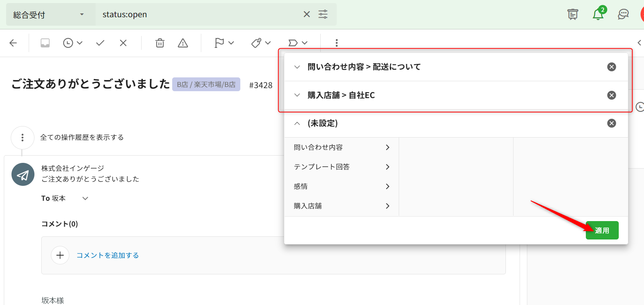The image size is (644, 305).
Task: Click the inbox tray icon
Action: (45, 43)
